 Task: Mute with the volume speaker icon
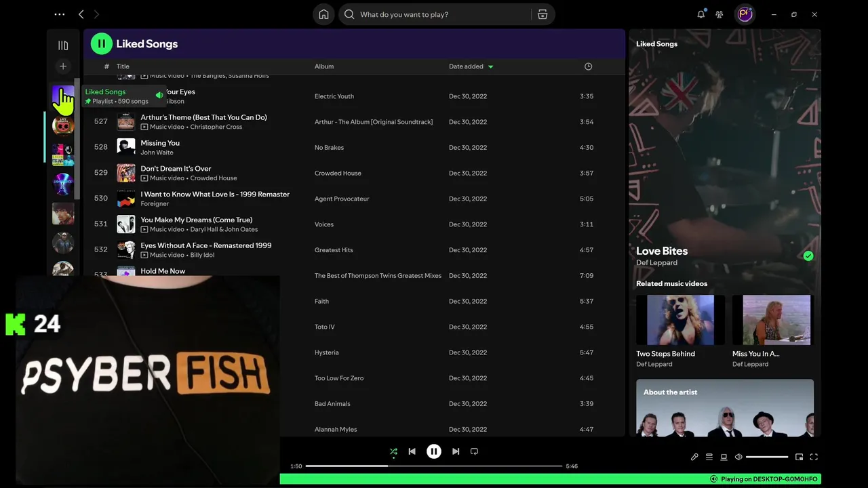pyautogui.click(x=738, y=457)
